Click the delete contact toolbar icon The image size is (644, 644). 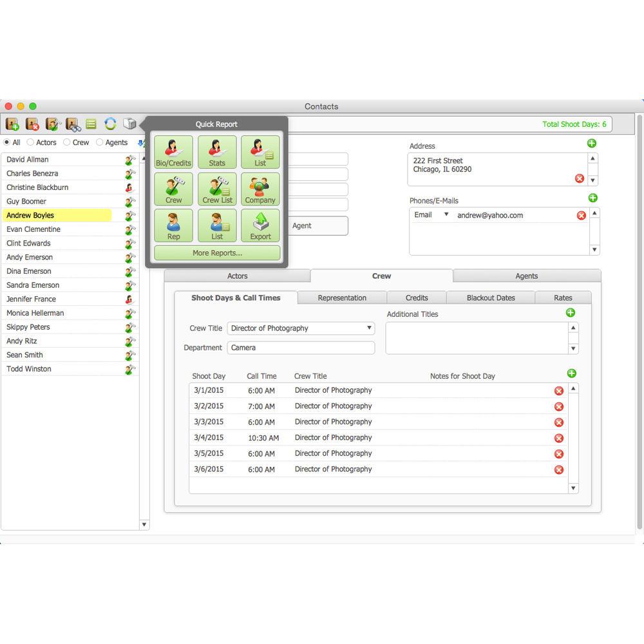click(32, 124)
